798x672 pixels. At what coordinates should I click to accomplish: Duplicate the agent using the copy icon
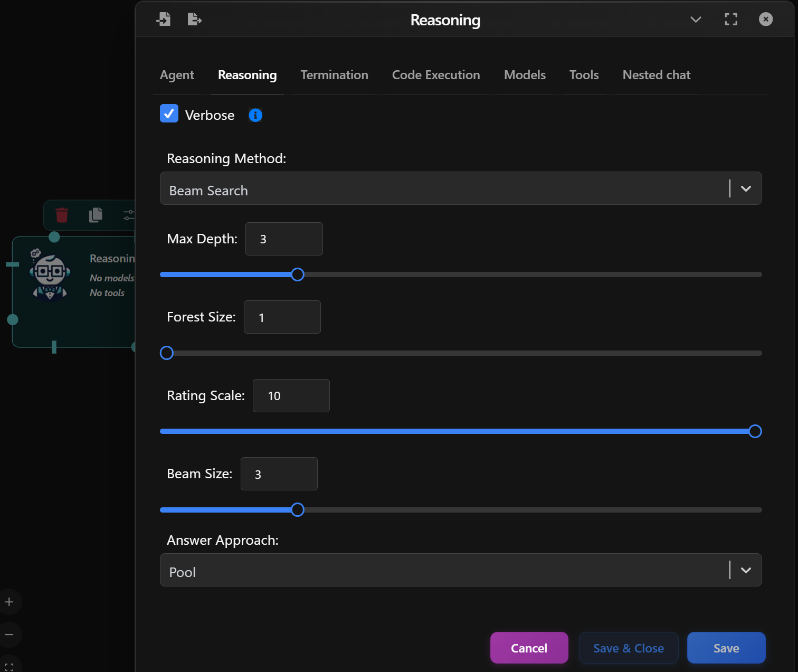(x=95, y=215)
